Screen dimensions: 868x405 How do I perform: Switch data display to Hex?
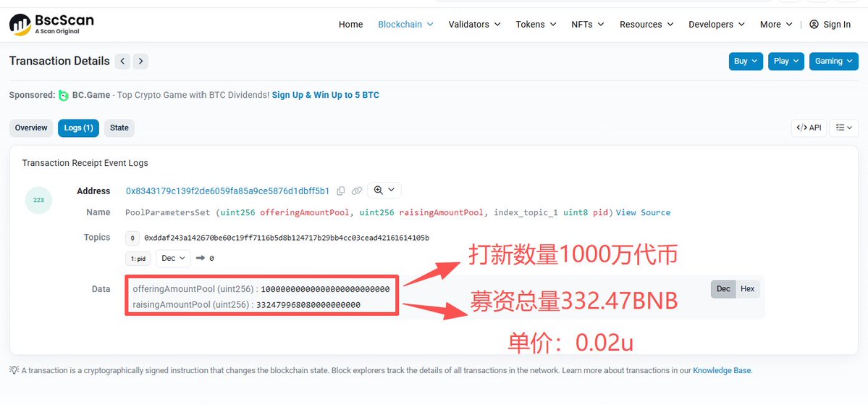coord(747,288)
